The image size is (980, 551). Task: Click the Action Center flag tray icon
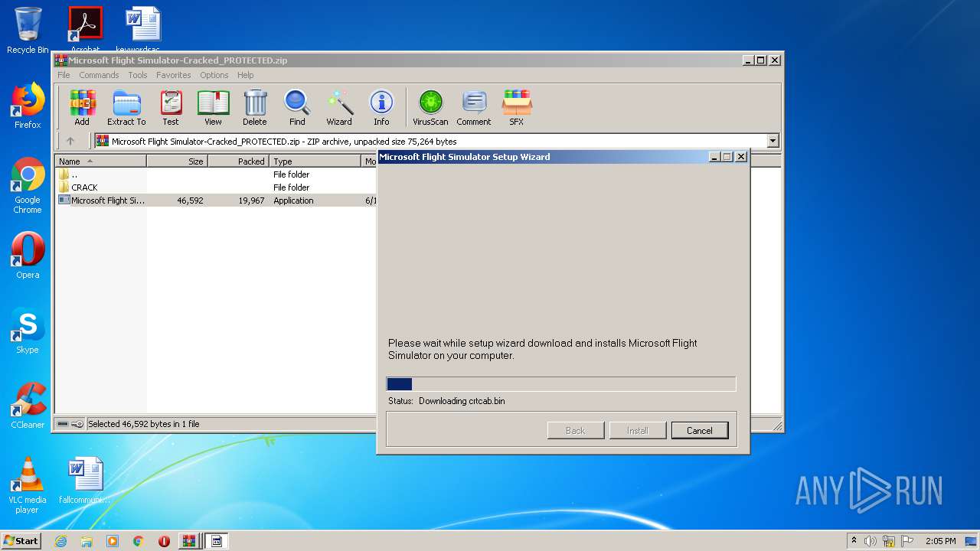(x=909, y=541)
